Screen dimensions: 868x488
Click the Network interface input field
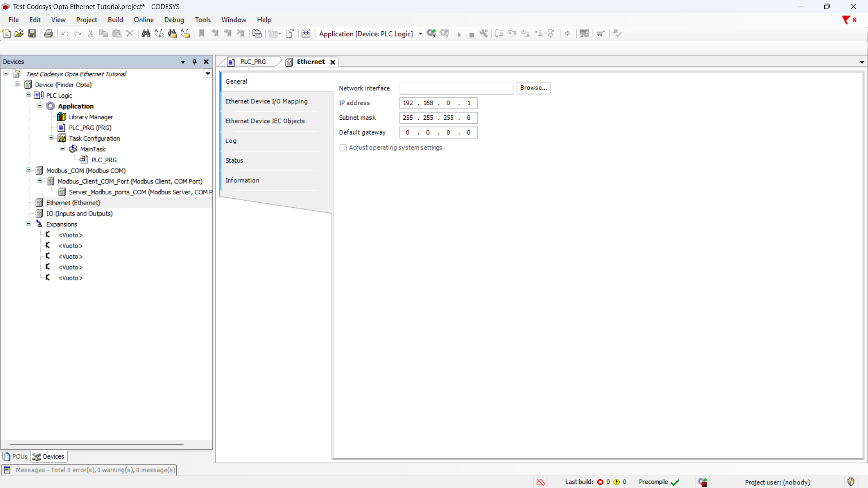pos(456,88)
